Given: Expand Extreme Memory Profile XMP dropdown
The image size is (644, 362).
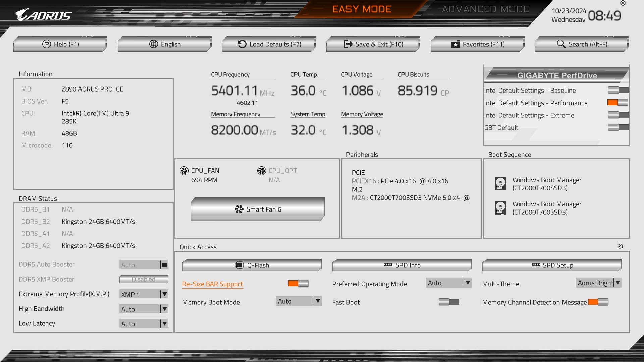Looking at the screenshot, I should (x=164, y=294).
